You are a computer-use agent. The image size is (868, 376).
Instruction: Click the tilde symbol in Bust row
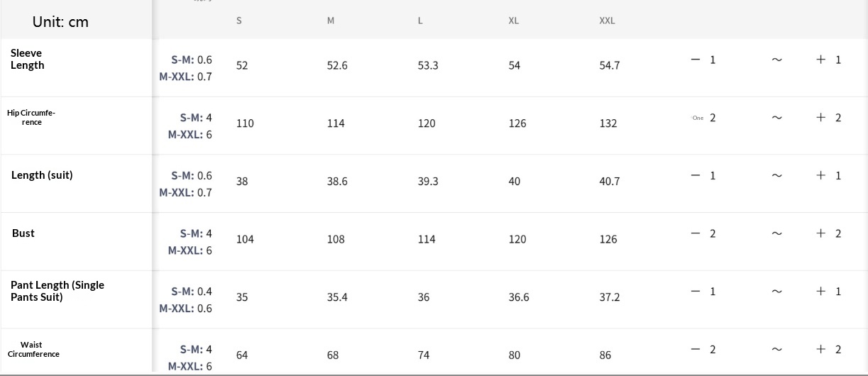(x=776, y=233)
